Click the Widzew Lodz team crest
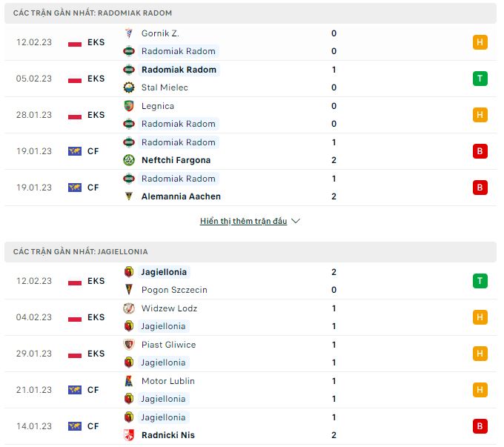Viewport: 504px width, 447px height. 129,308
